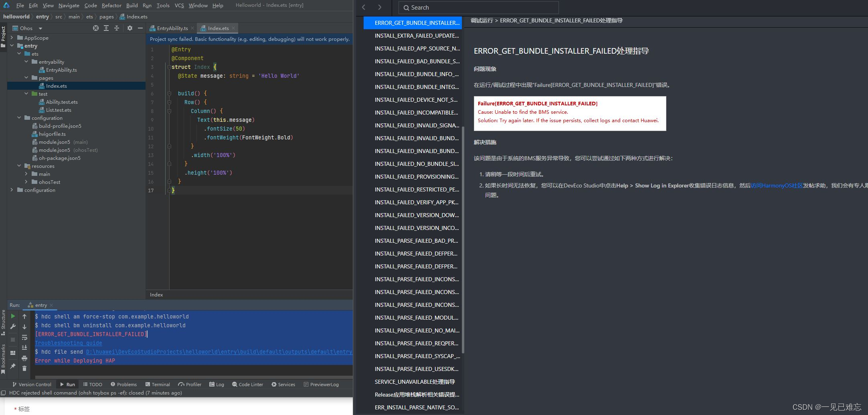Viewport: 868px width, 415px height.
Task: Clear the Run console output with trash icon
Action: 24,369
